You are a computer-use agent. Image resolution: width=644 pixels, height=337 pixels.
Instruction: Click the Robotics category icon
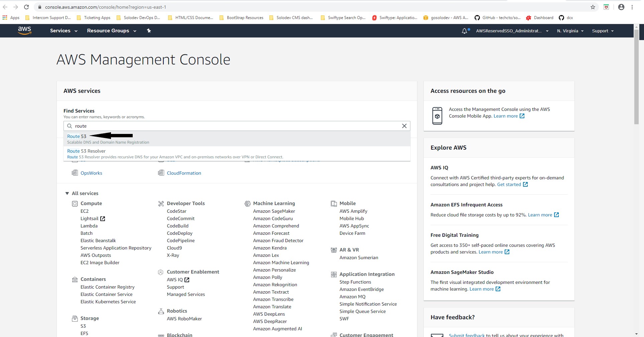[161, 311]
